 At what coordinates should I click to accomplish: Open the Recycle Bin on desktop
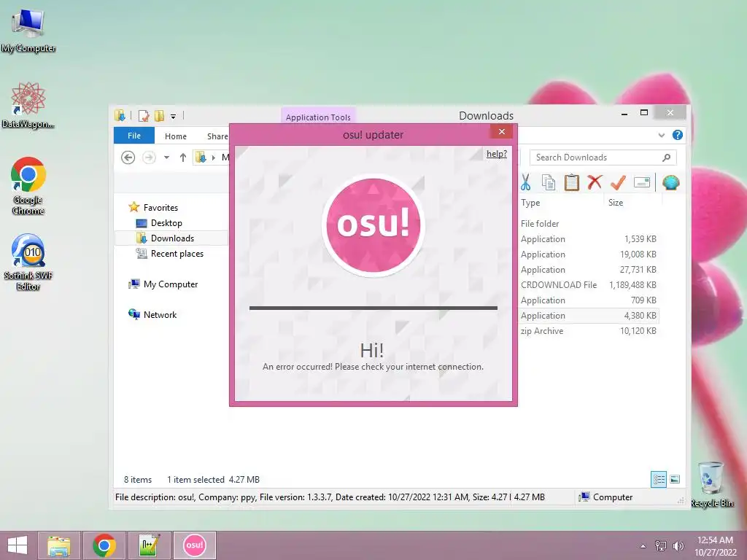tap(712, 484)
